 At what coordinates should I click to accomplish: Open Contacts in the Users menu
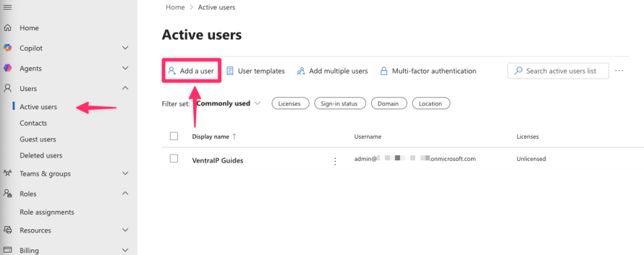click(x=33, y=123)
